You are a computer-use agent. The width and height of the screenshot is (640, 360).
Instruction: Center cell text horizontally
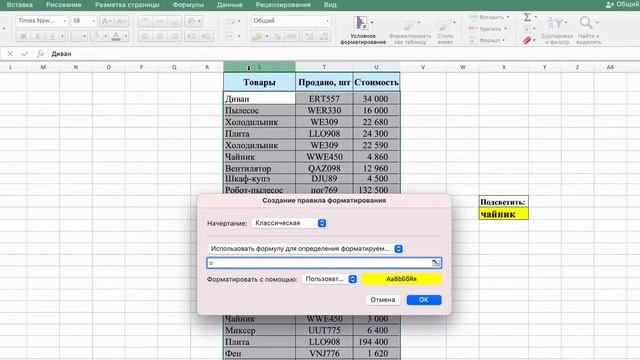click(x=160, y=36)
